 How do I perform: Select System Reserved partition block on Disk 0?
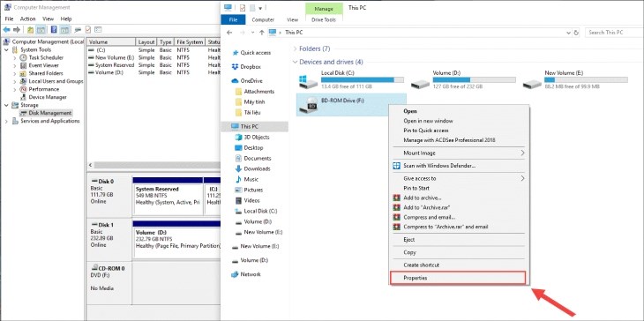pos(168,196)
